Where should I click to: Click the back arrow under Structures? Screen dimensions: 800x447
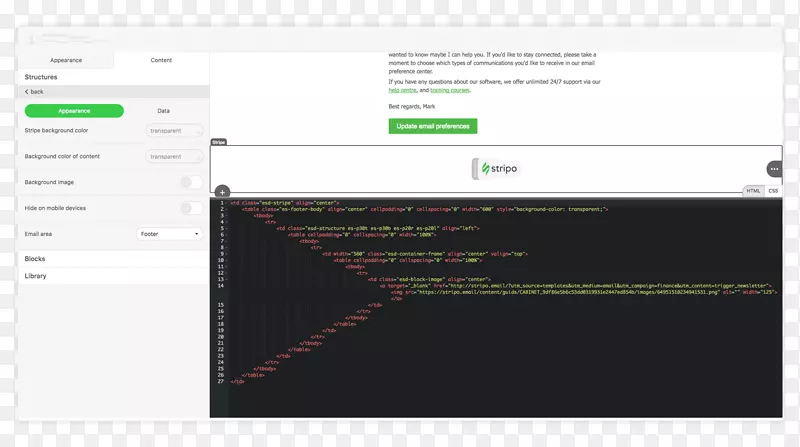point(34,91)
